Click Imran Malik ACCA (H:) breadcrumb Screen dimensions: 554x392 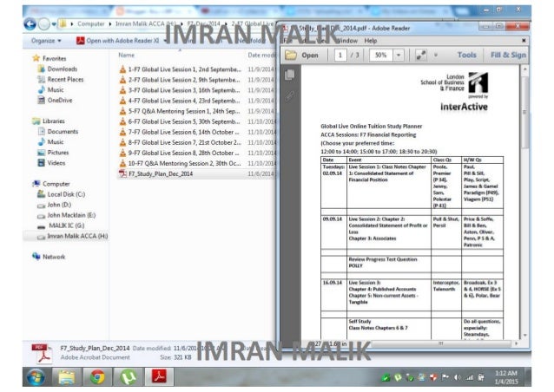(x=145, y=24)
